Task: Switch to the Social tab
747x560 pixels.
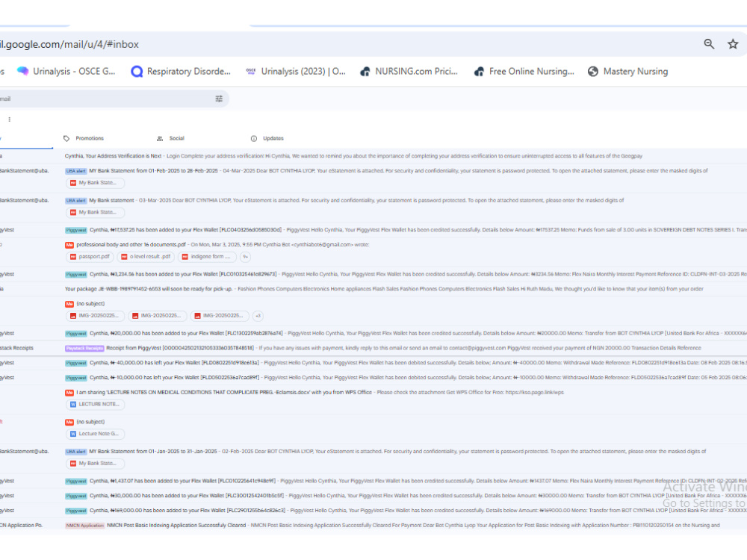Action: [170, 139]
